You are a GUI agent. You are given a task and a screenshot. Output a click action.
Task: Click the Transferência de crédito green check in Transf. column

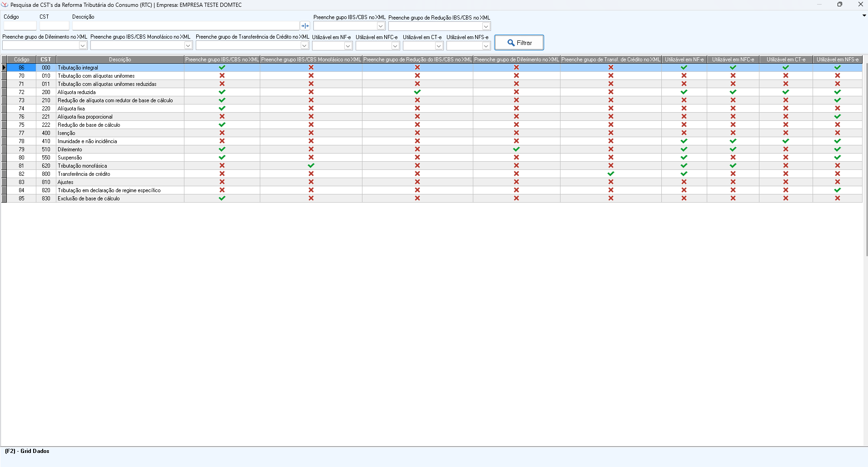[x=611, y=174]
